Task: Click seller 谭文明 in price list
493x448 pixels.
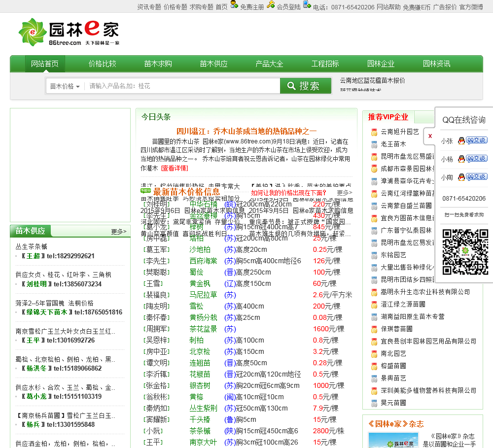Action: [157, 363]
